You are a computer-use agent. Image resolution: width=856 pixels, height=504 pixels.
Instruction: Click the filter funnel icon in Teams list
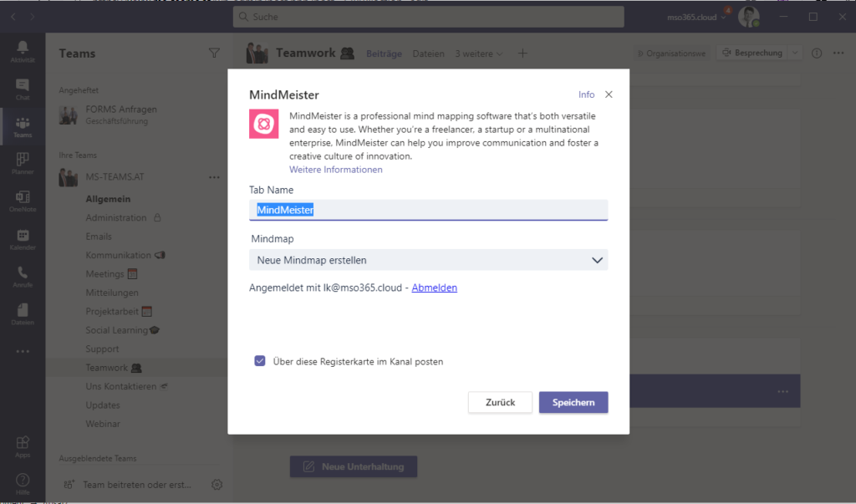pos(214,53)
